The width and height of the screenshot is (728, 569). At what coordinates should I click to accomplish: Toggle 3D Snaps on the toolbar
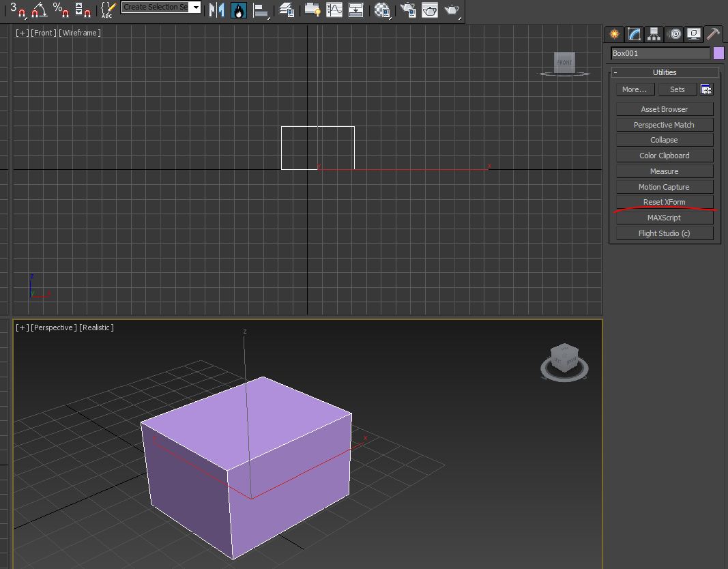pyautogui.click(x=18, y=10)
